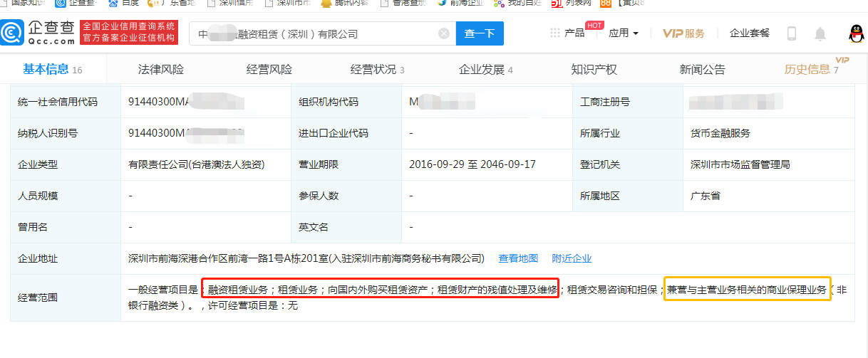Image resolution: width=868 pixels, height=358 pixels.
Task: Switch to the 企业发展 tab
Action: tap(485, 69)
